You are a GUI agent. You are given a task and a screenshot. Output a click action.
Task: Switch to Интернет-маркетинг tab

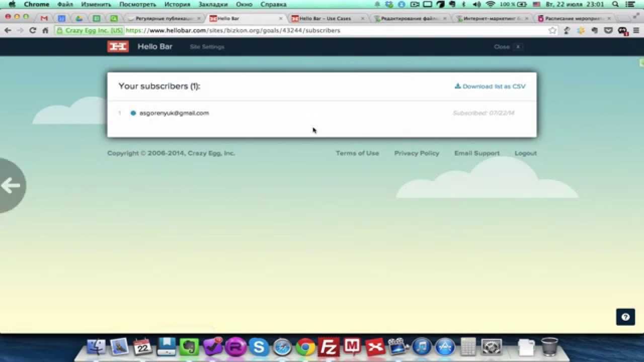[492, 18]
